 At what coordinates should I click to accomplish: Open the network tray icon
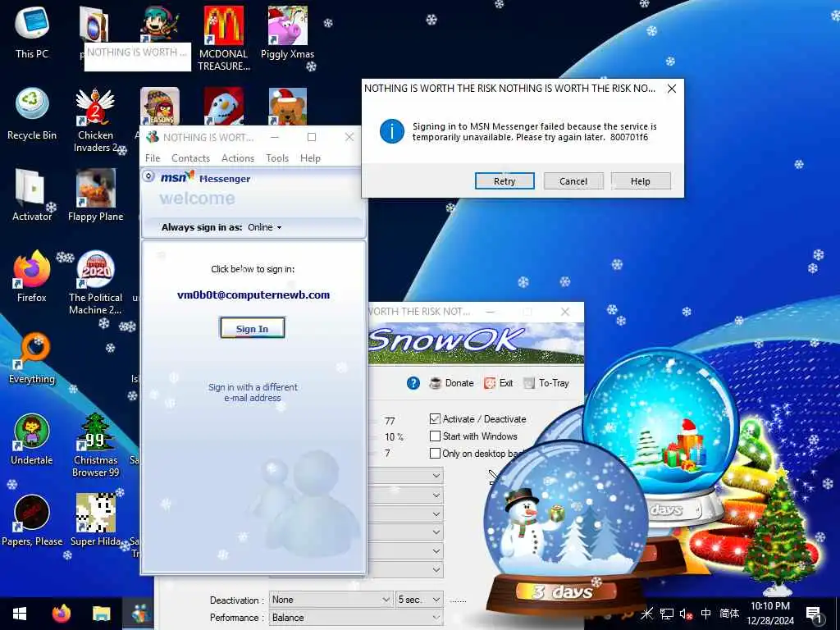666,614
